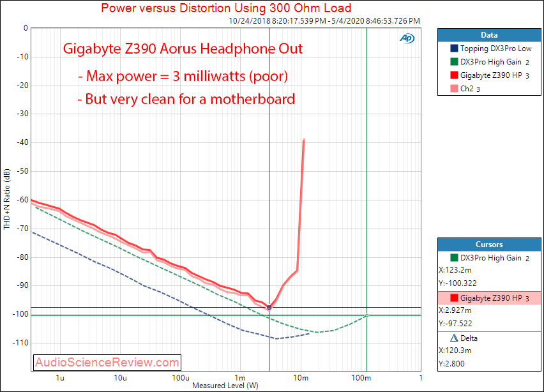Click the 0 tick label on the Y axis
The width and height of the screenshot is (544, 392).
(26, 28)
